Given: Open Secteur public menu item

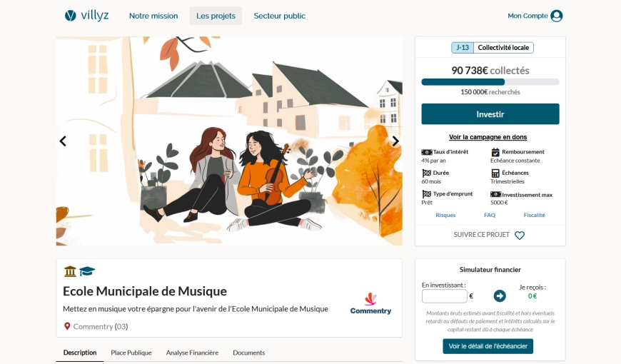Looking at the screenshot, I should point(280,16).
